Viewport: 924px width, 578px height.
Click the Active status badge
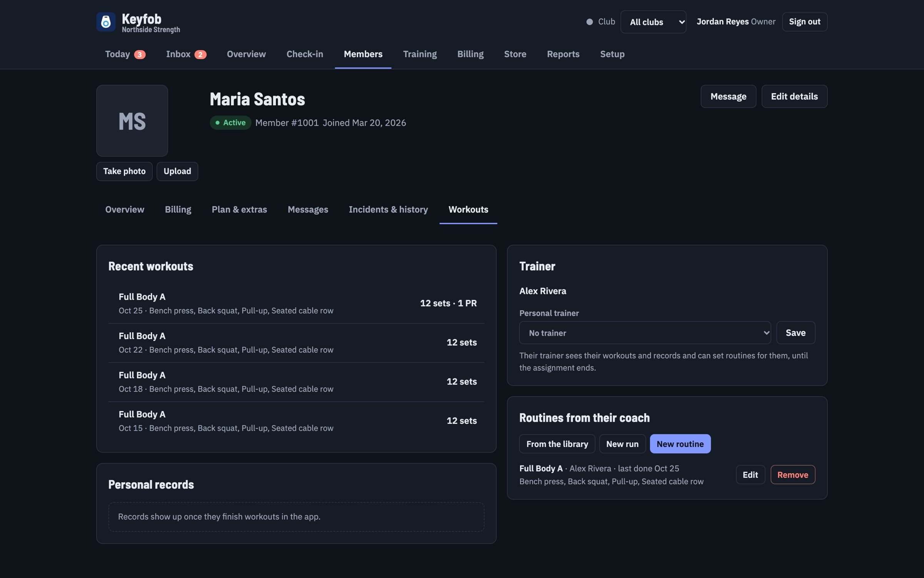pyautogui.click(x=230, y=123)
